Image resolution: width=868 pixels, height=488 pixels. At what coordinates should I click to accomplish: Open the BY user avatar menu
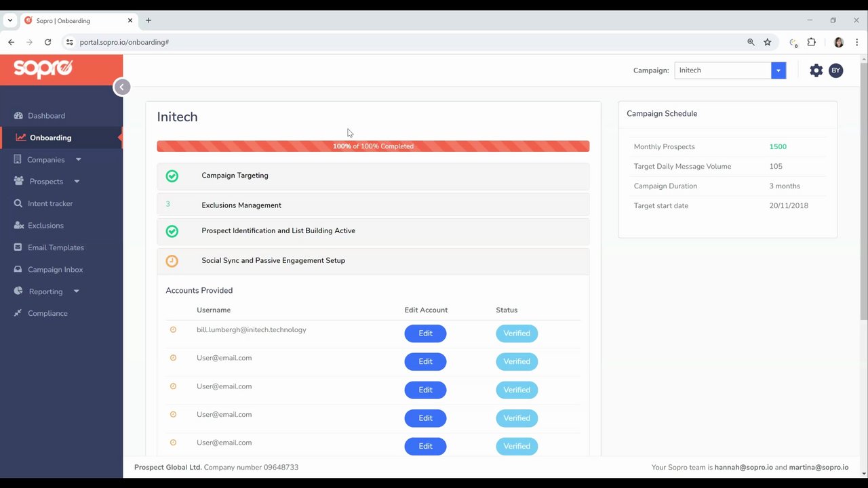(836, 70)
